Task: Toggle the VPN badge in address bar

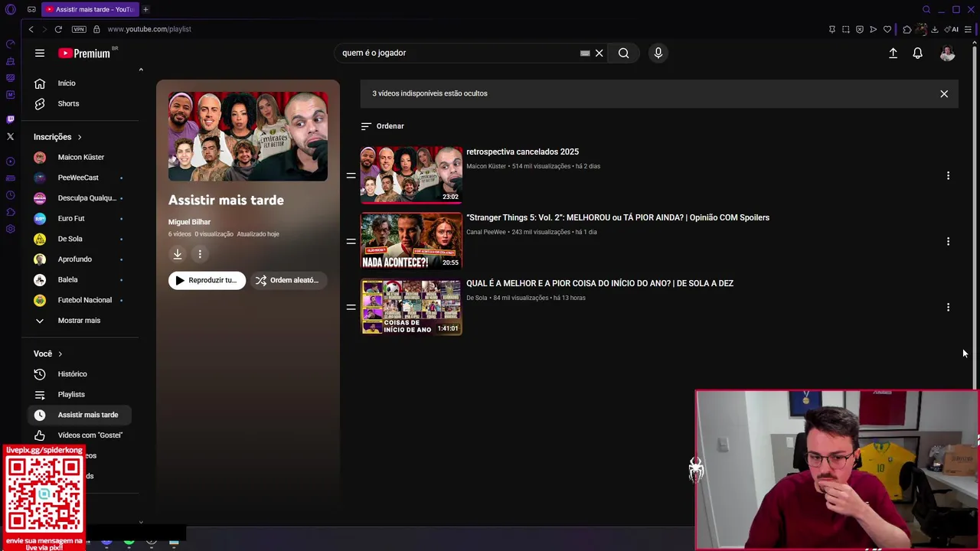Action: [x=79, y=29]
